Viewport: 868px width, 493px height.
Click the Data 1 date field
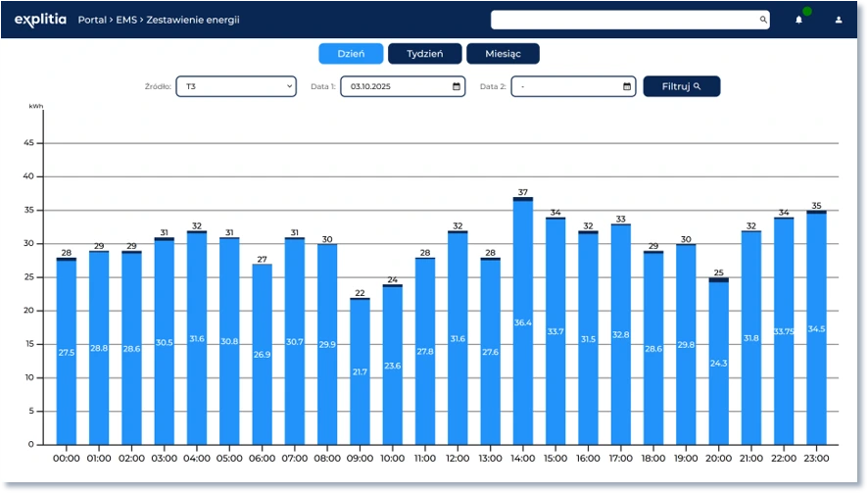(394, 86)
